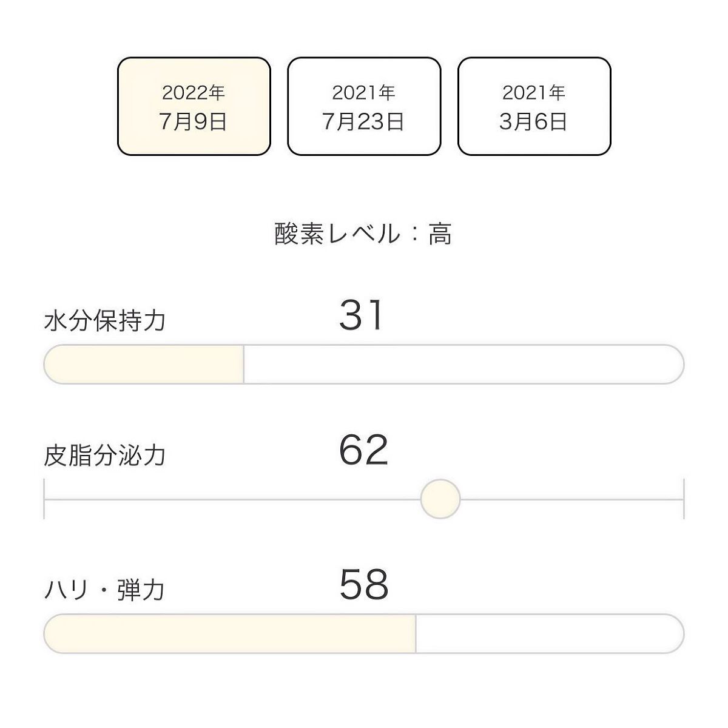Click the filled part of ハリ・弾力 bar

[x=231, y=634]
